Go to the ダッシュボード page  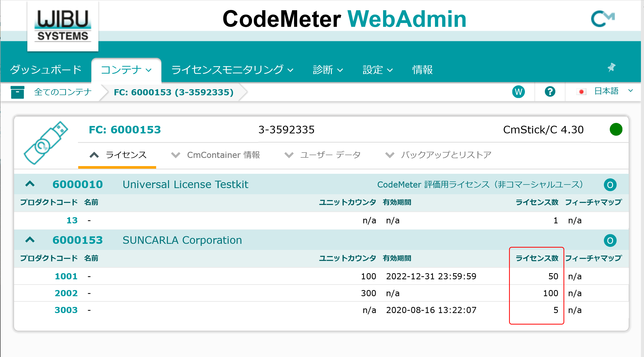click(45, 70)
